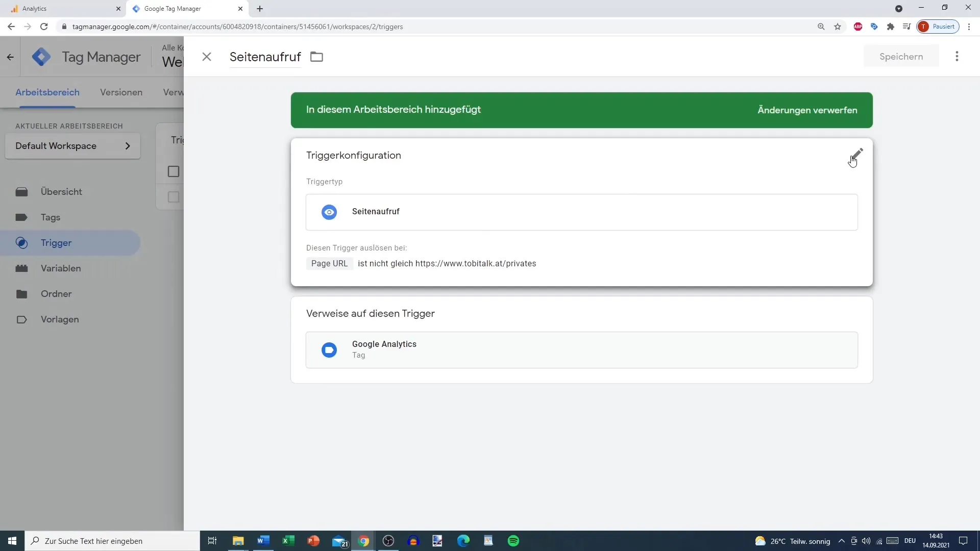This screenshot has height=551, width=980.
Task: Switch to the Versionen tab
Action: 121,92
